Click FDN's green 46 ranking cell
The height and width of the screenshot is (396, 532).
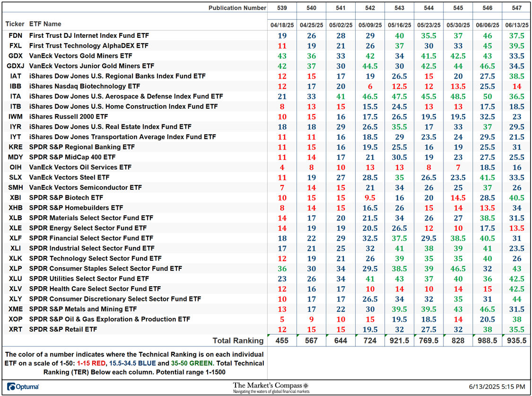pyautogui.click(x=487, y=35)
